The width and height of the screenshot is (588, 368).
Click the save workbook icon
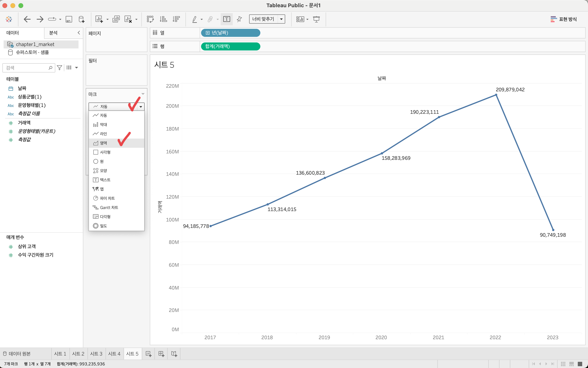coord(69,19)
